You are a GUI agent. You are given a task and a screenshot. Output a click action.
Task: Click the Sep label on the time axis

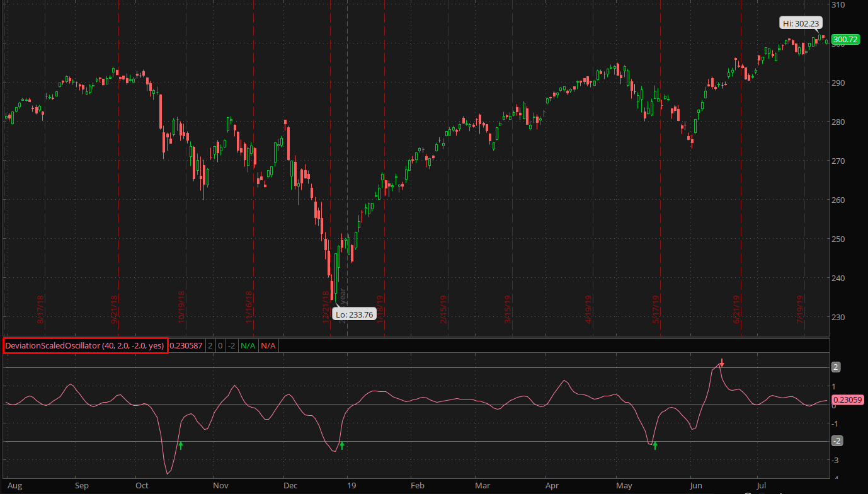(81, 486)
